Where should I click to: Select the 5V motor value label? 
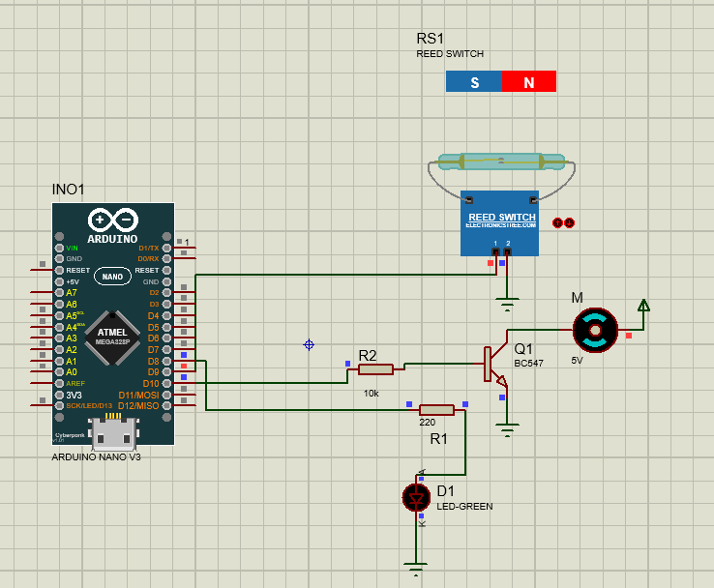click(x=577, y=361)
